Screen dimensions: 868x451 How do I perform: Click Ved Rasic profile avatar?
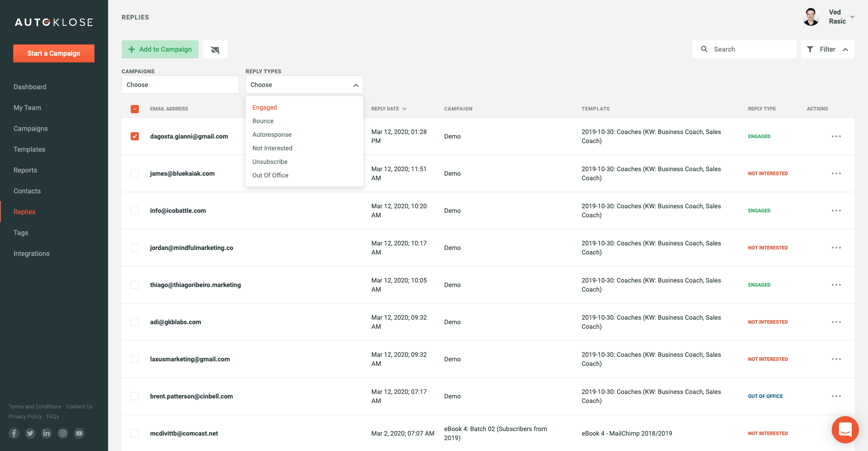(811, 17)
